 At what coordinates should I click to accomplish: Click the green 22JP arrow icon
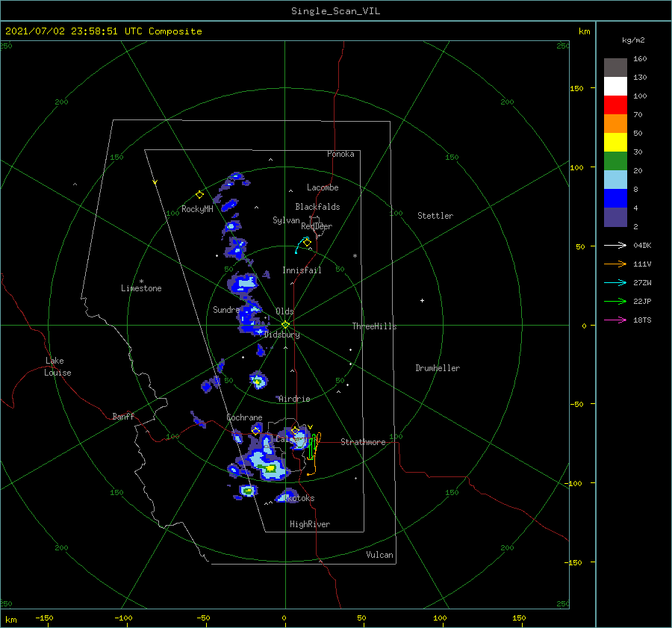615,302
